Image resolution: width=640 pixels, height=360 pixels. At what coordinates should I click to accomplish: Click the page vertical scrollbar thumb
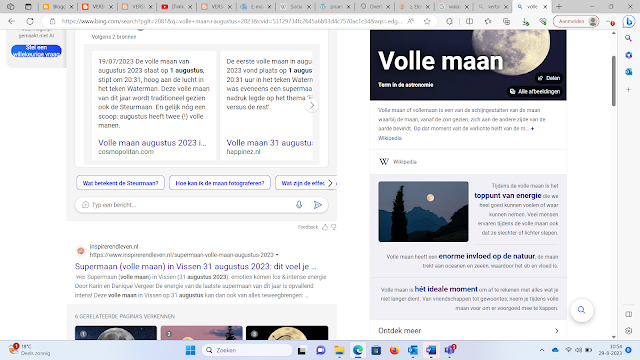coord(613,81)
